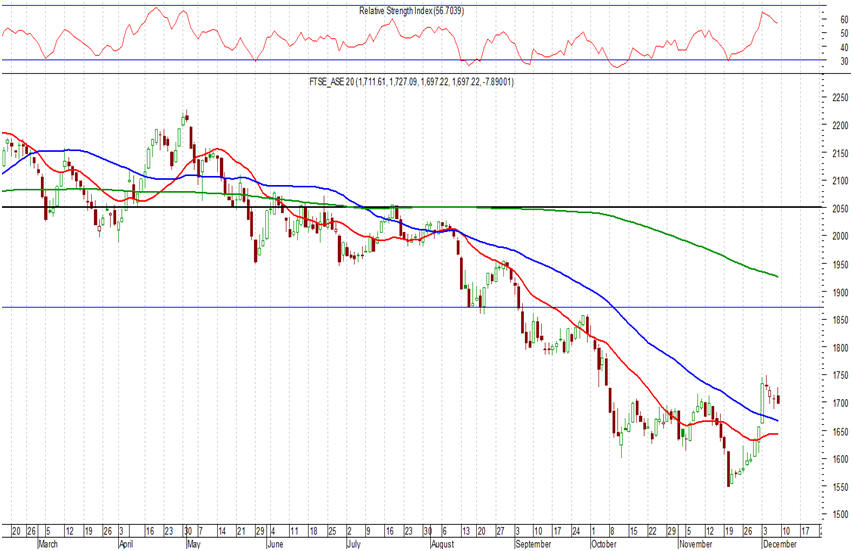Viewport: 853px width, 551px height.
Task: Click the October label on the date axis
Action: (x=602, y=544)
